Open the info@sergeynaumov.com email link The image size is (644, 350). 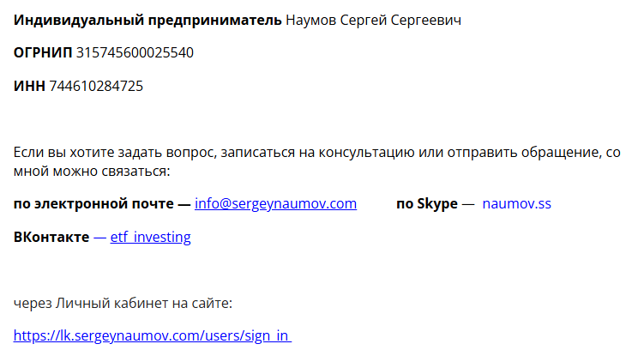[x=275, y=204]
